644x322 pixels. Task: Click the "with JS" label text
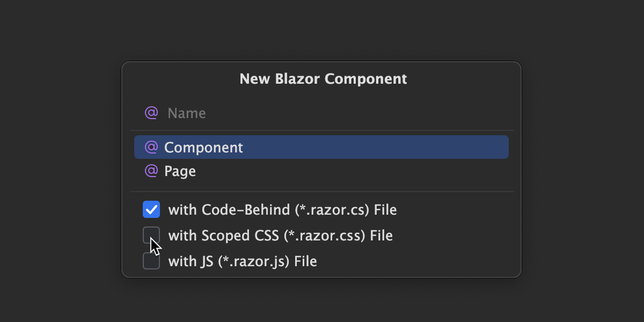192,262
